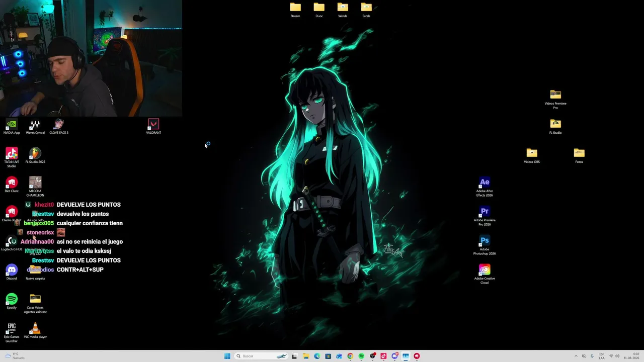The height and width of the screenshot is (362, 644).
Task: Switch to TikTok LIVE Studio on taskbar
Action: (383, 356)
